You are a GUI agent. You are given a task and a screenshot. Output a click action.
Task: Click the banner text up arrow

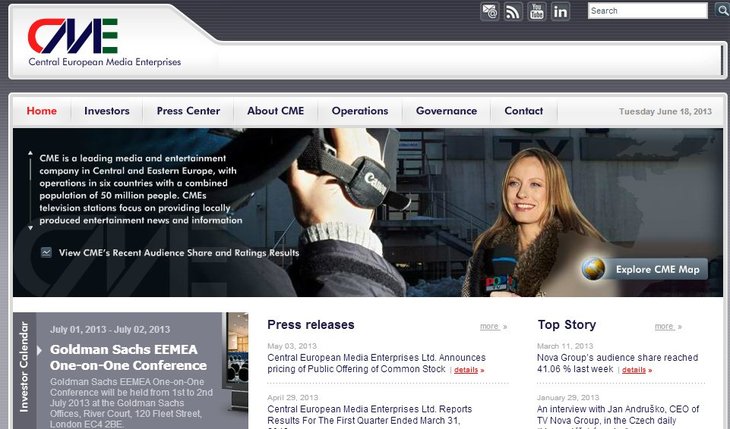pos(30,153)
